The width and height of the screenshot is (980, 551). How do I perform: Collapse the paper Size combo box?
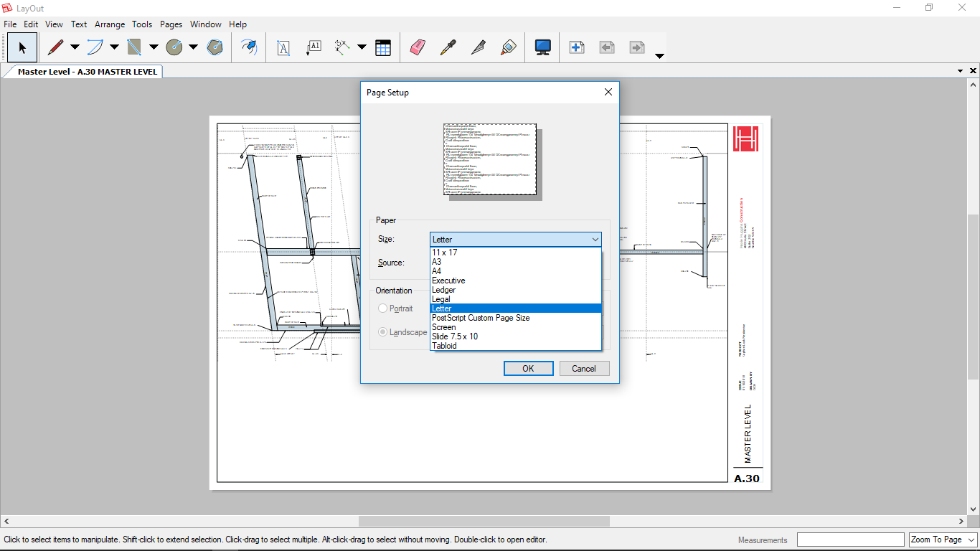click(x=595, y=240)
